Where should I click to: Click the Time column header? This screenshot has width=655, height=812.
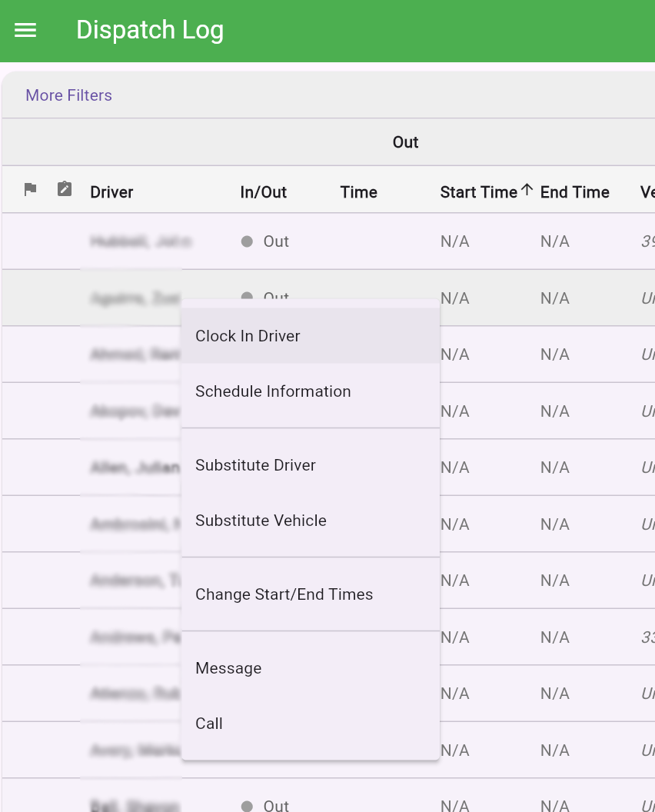coord(358,192)
